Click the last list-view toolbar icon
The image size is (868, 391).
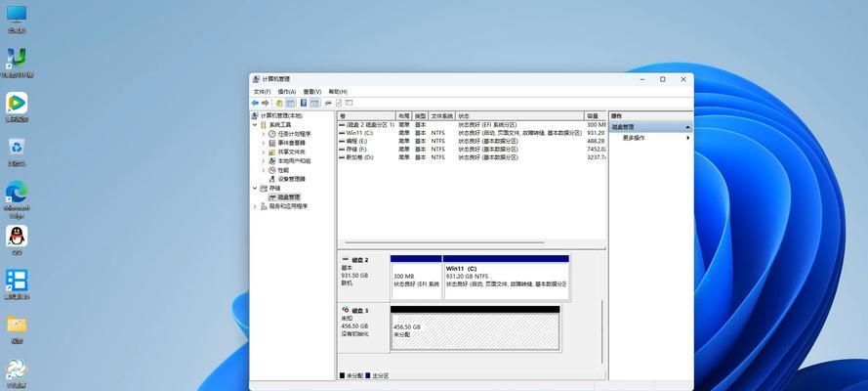coord(349,103)
